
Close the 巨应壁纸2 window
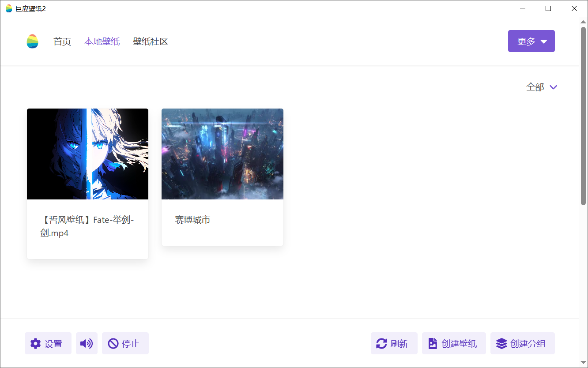pyautogui.click(x=574, y=8)
